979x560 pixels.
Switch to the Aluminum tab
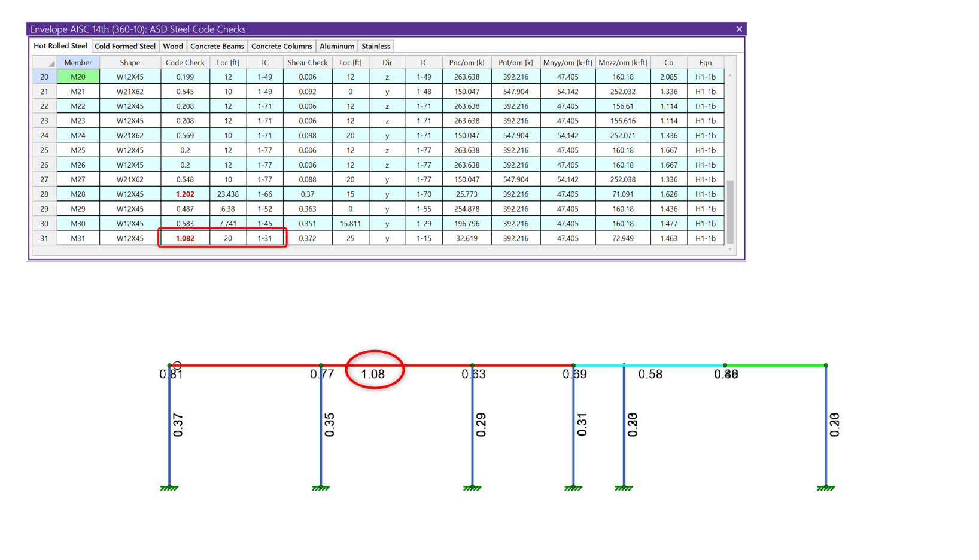point(336,46)
